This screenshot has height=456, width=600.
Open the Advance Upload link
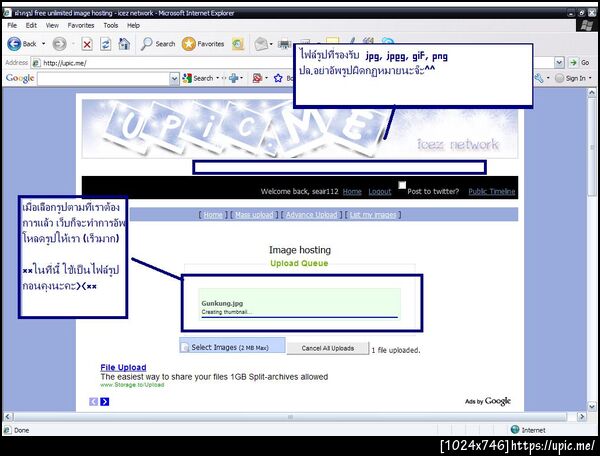point(311,215)
